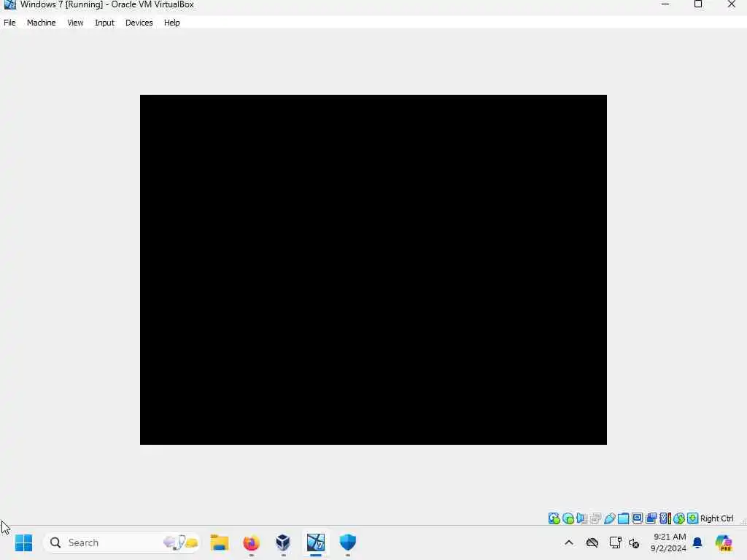Click the USB devices status icon
This screenshot has height=560, width=747.
609,518
